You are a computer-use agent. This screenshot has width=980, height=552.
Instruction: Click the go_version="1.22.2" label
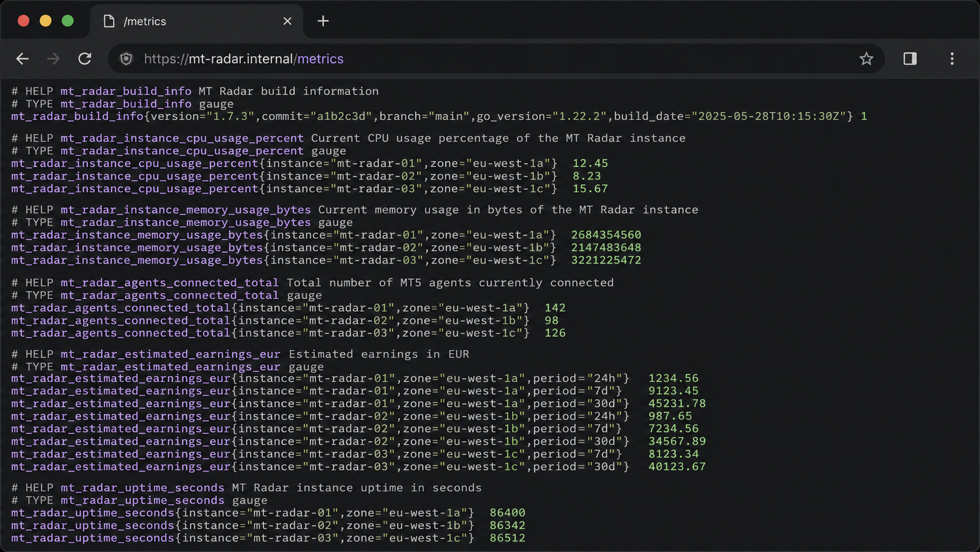tap(542, 116)
